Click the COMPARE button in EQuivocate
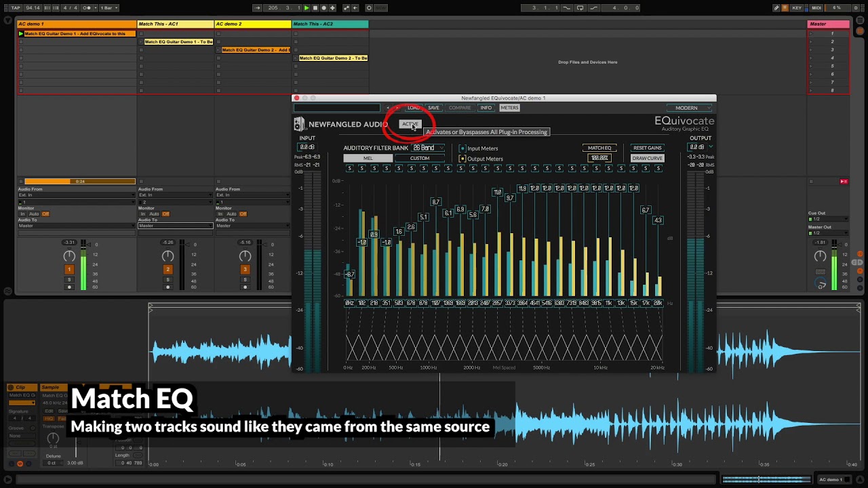 tap(459, 108)
